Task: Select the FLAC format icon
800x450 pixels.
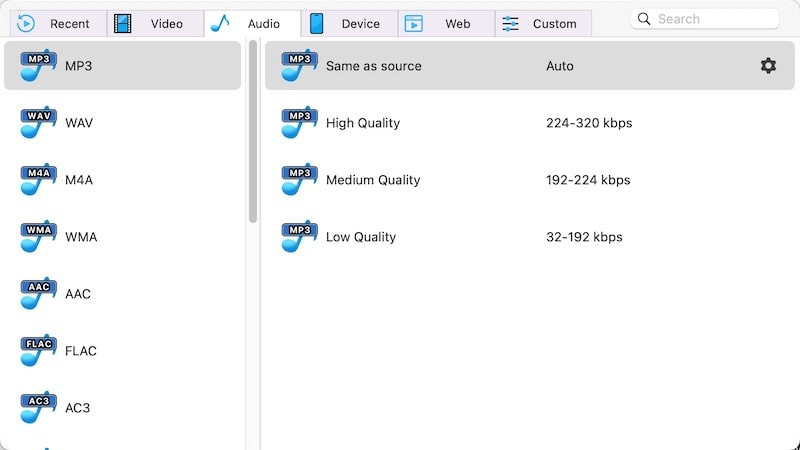Action: 38,351
